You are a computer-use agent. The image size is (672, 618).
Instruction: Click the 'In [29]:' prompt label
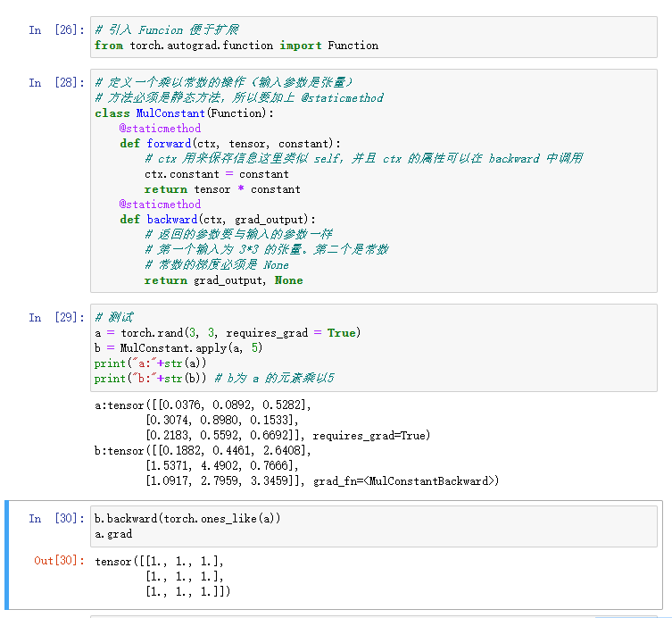click(x=56, y=317)
